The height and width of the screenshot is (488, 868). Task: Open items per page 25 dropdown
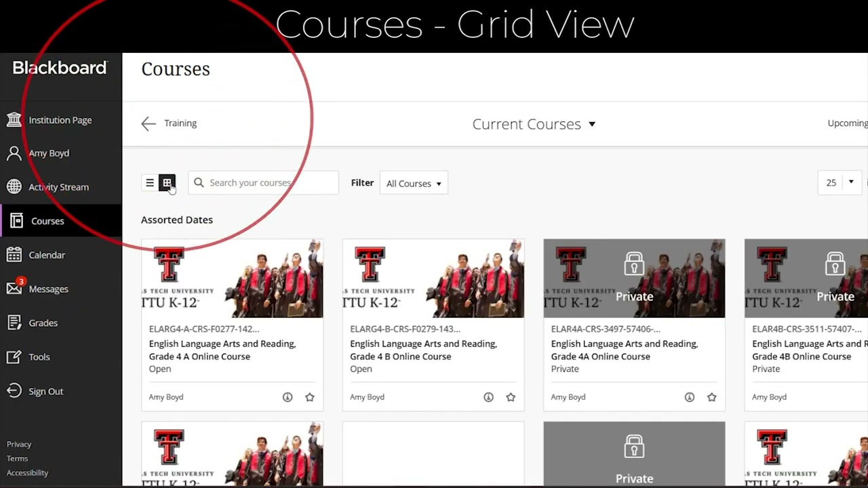click(840, 182)
